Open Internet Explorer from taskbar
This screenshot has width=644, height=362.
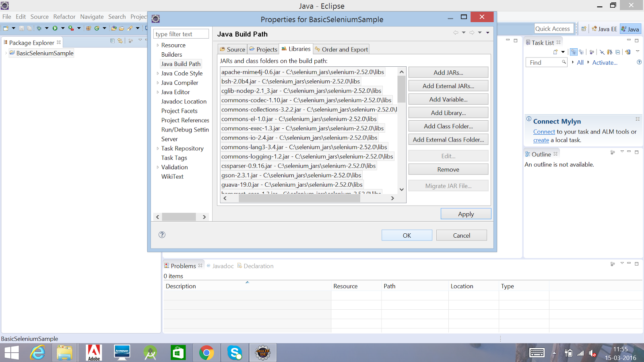(37, 353)
